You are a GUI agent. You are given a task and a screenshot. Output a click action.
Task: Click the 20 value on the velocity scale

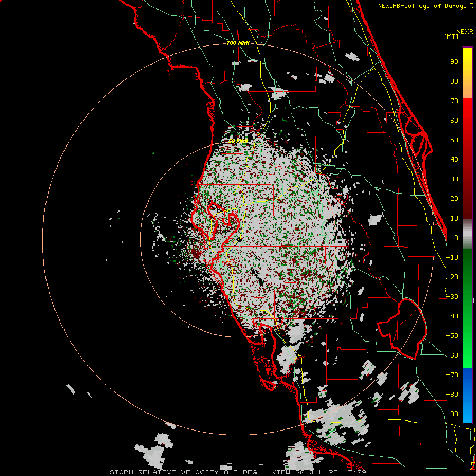(x=454, y=199)
